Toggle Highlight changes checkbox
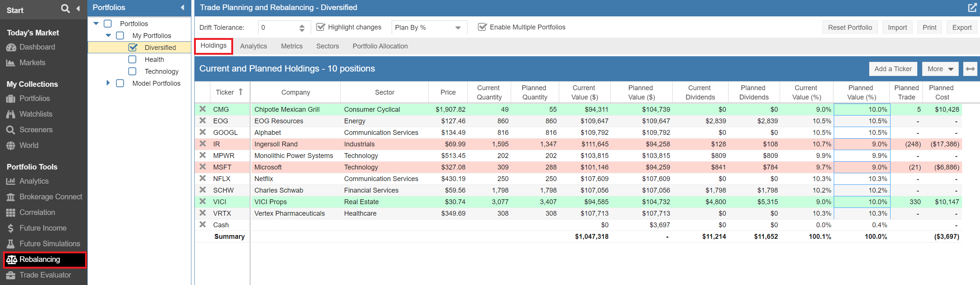Viewport: 980px width, 285px height. [321, 27]
